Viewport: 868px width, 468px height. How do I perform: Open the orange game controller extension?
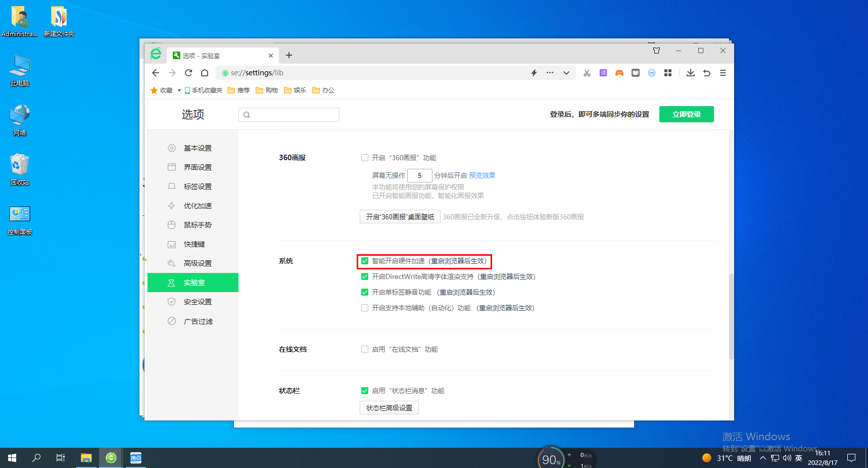[x=619, y=73]
